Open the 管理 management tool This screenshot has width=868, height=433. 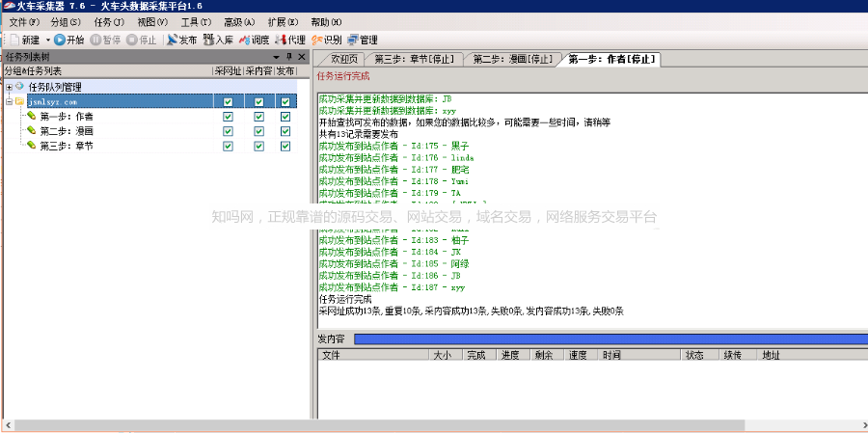(363, 40)
